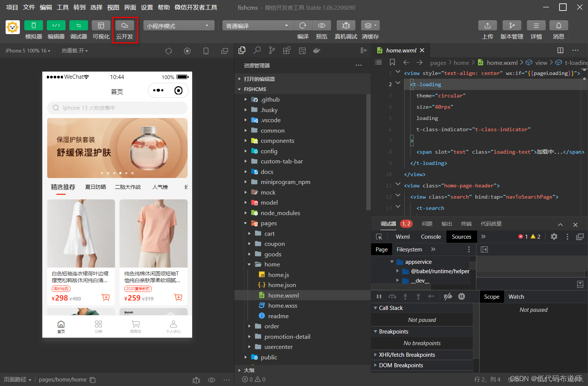Viewport: 588px width, 386px height.
Task: Click the simulator stop/record icon
Action: [x=187, y=51]
